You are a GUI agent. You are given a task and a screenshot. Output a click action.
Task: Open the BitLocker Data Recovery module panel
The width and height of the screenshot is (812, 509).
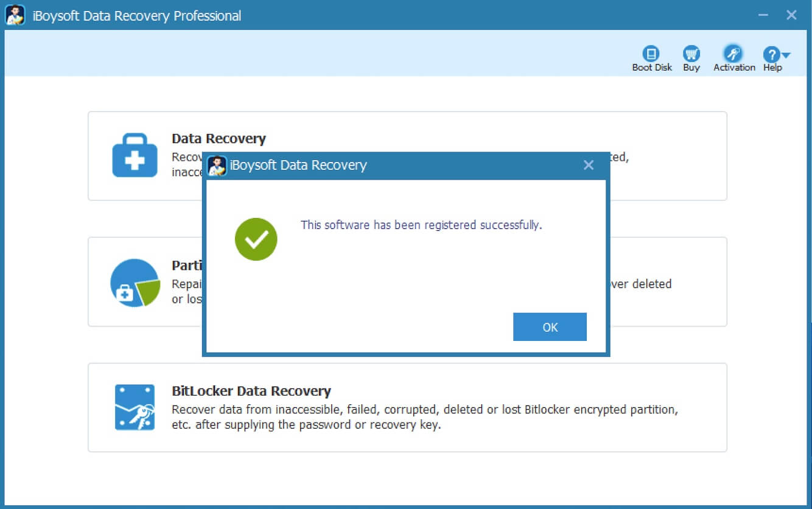tap(407, 407)
